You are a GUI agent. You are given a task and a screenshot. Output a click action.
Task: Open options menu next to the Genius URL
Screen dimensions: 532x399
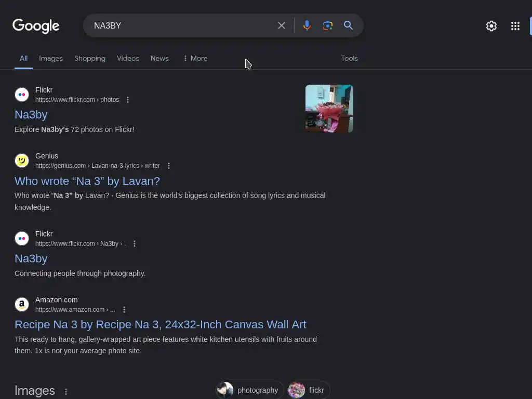click(x=169, y=166)
